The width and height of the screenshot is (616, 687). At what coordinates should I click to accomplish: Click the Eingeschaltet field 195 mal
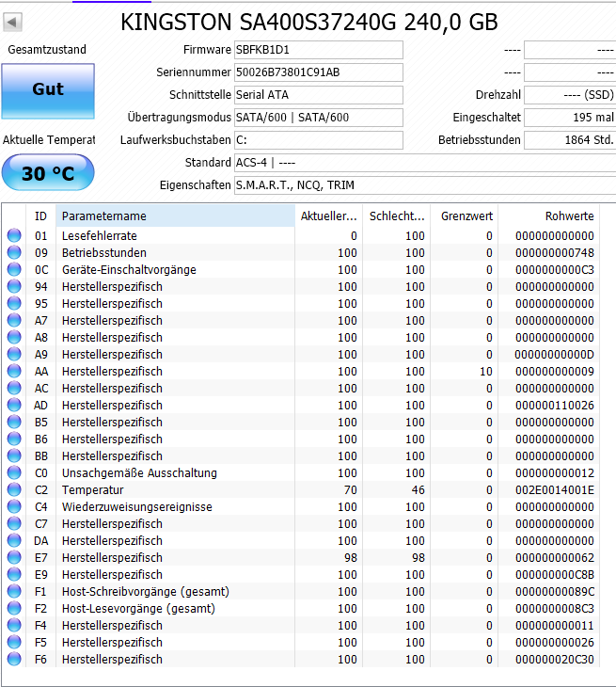pyautogui.click(x=570, y=118)
